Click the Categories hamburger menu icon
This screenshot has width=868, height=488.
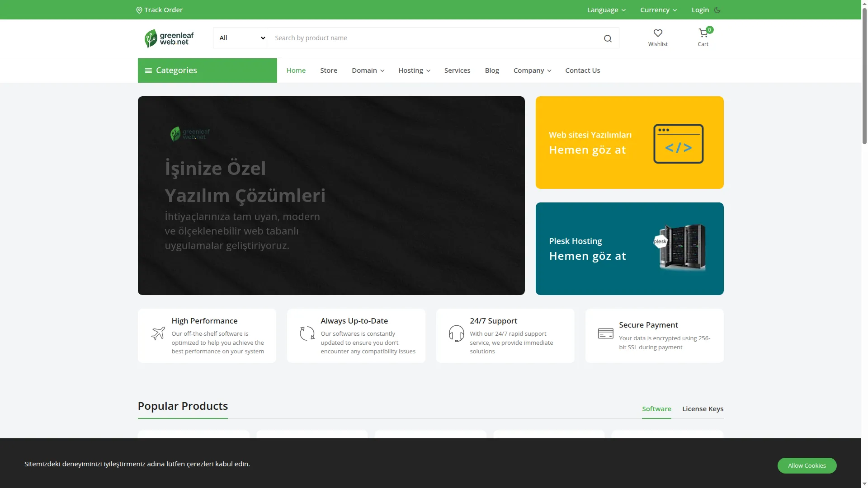(148, 70)
